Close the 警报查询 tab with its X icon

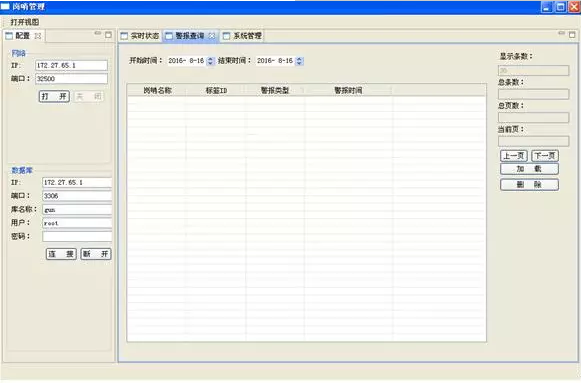(212, 36)
